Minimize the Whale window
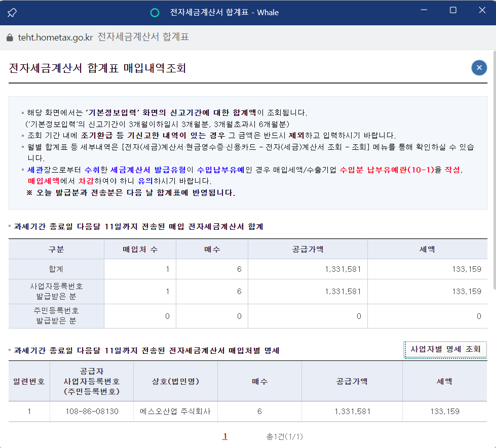Viewport: 496px width, 448px height. coord(424,10)
